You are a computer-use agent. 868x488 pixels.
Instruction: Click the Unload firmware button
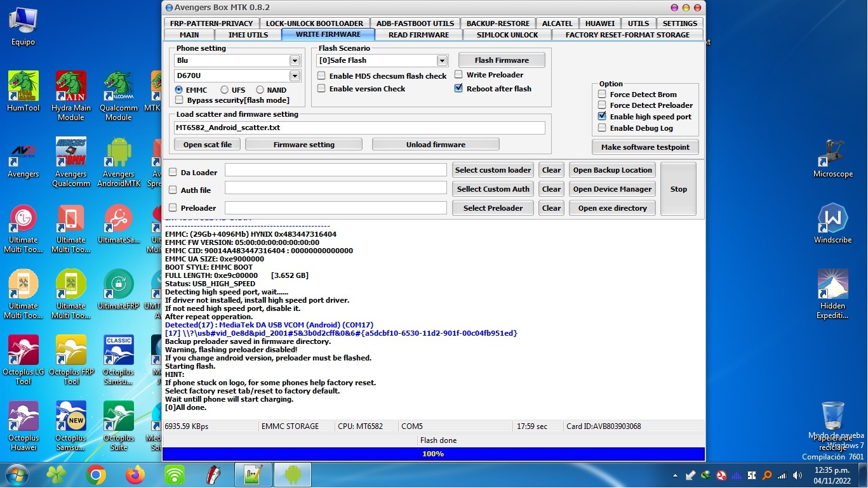[436, 145]
